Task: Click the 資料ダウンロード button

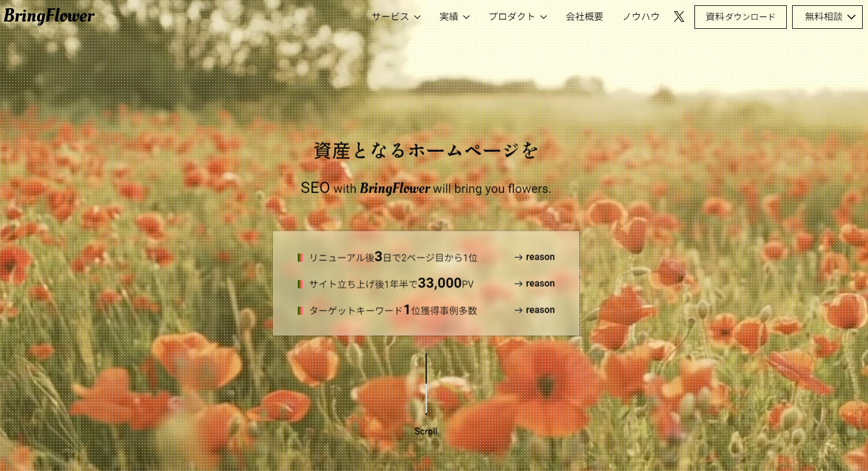Action: tap(740, 16)
